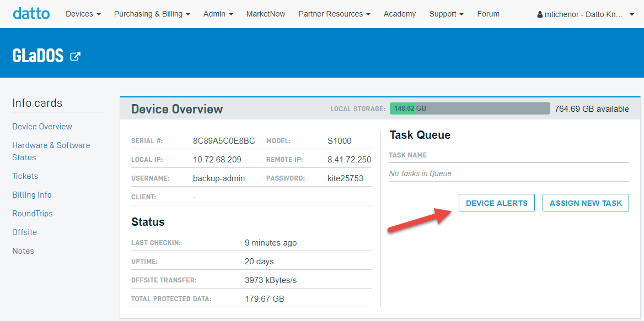
Task: Jump to the Notes section
Action: click(23, 251)
